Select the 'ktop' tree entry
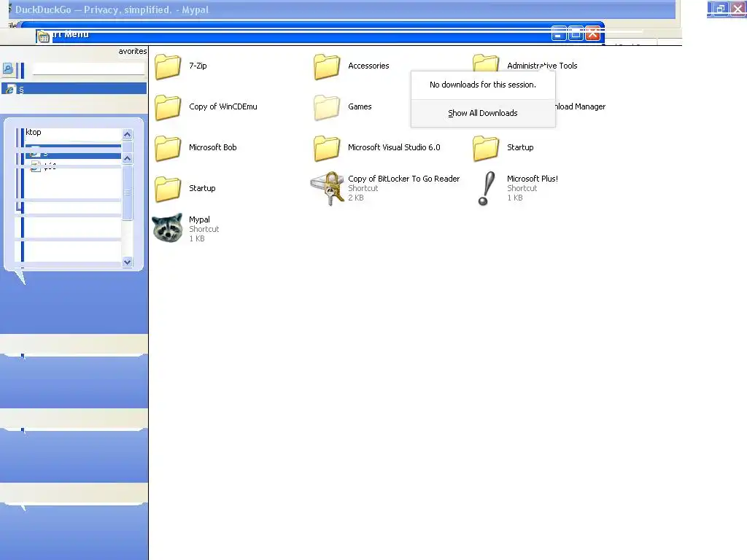 34,133
